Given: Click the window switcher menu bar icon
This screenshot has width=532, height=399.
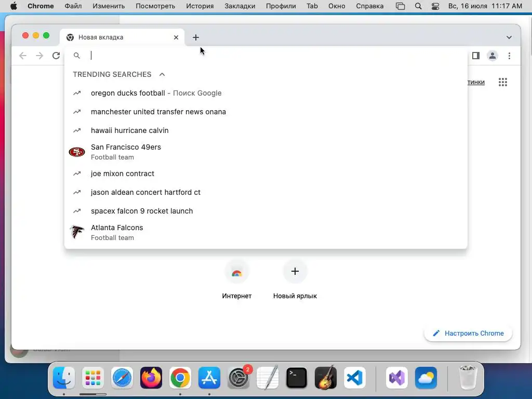Looking at the screenshot, I should 401,6.
